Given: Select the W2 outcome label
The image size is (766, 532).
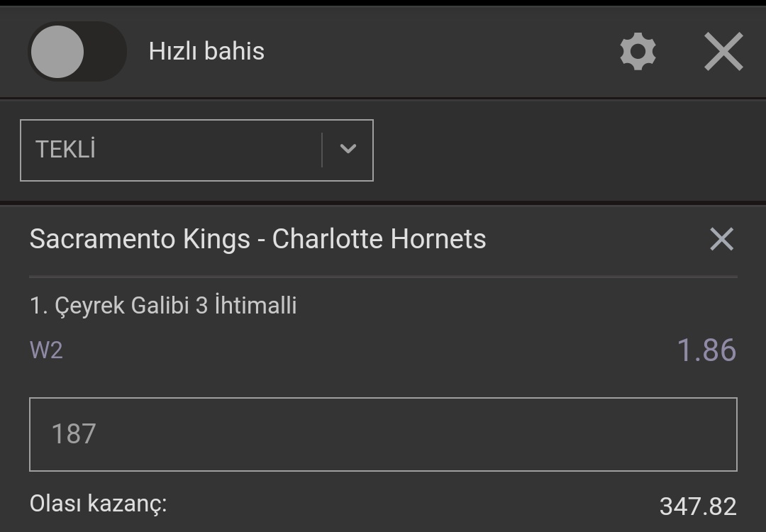Looking at the screenshot, I should tap(46, 350).
